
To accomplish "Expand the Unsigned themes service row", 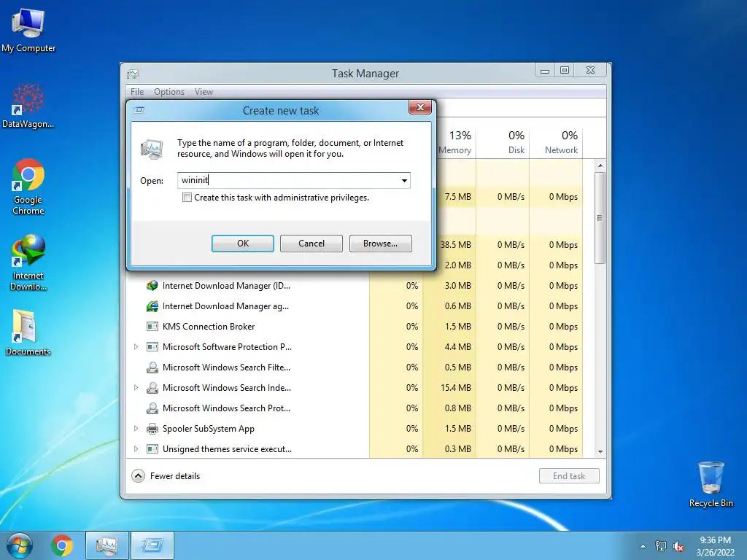I will pyautogui.click(x=136, y=449).
